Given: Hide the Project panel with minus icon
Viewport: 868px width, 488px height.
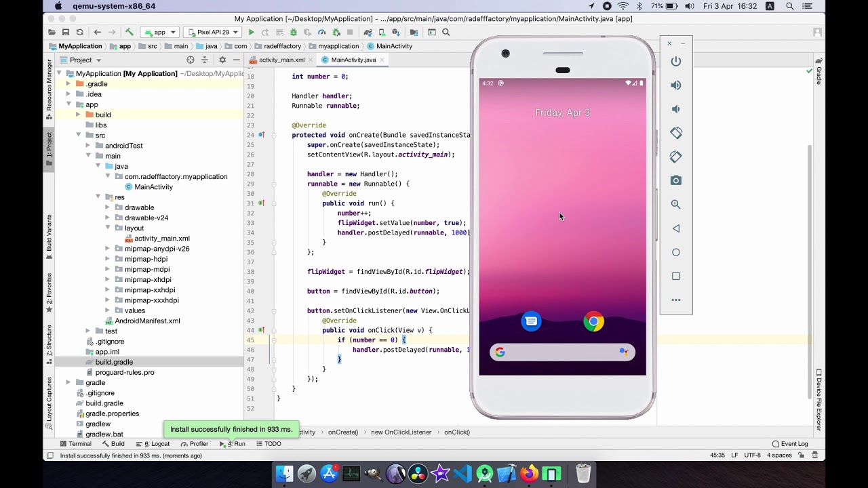Looking at the screenshot, I should point(235,60).
